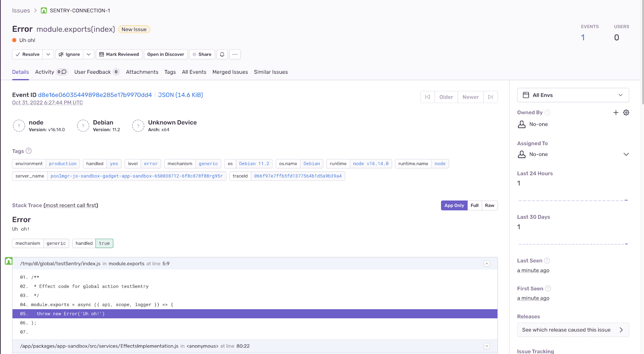Open See which release caused this issue
Viewport: 644px width, 354px height.
tap(573, 330)
